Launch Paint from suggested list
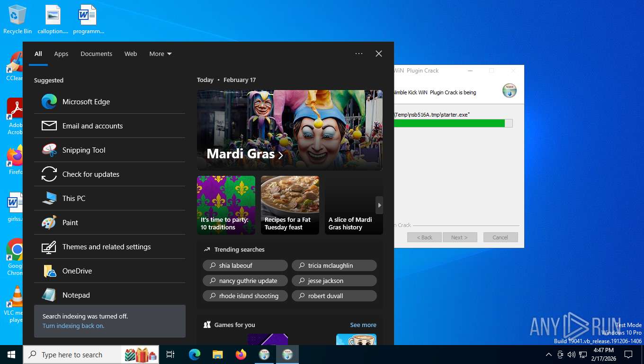The image size is (644, 364). [109, 222]
